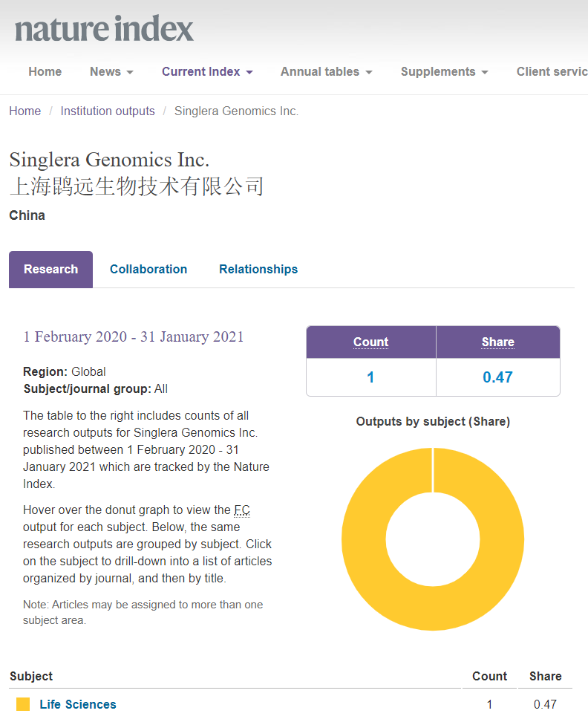This screenshot has height=722, width=588.
Task: Open the Annual tables dropdown
Action: coord(326,72)
